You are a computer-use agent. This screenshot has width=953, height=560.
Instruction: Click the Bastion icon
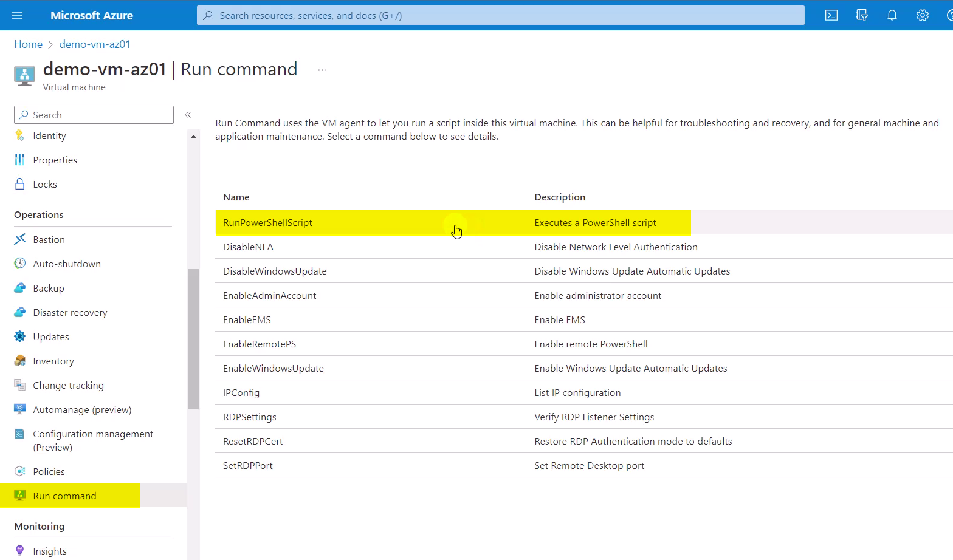pyautogui.click(x=20, y=239)
